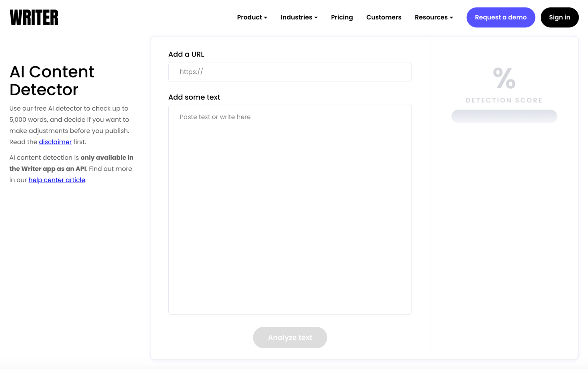Click the detection score progress bar

[504, 116]
